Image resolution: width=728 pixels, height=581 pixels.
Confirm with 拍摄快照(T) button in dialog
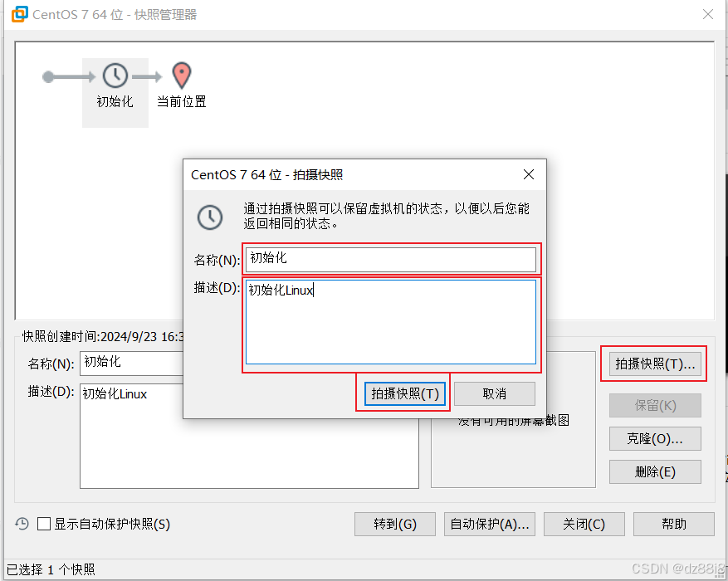point(405,393)
